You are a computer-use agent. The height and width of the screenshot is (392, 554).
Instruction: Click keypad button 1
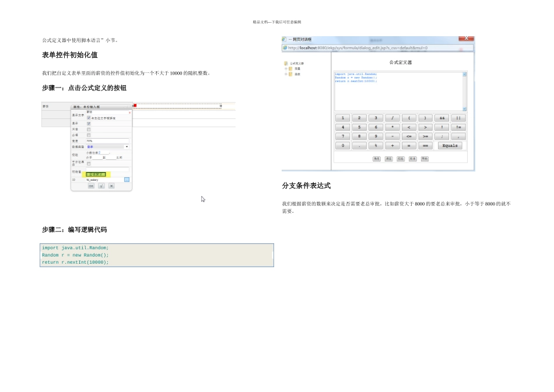[343, 118]
